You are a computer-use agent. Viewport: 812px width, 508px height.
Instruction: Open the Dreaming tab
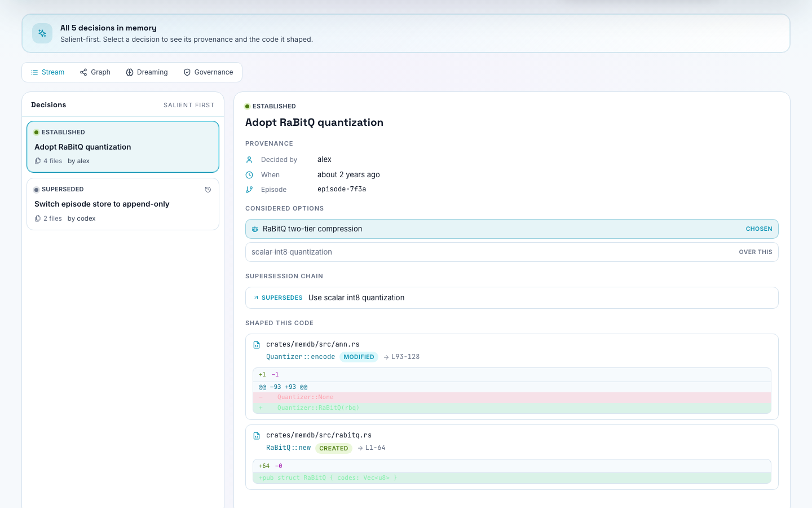click(x=147, y=72)
